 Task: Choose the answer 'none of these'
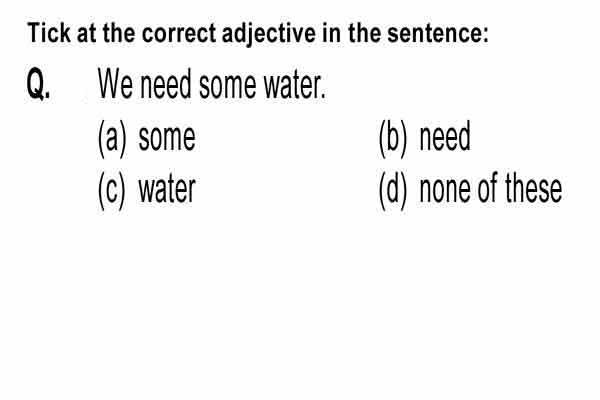[x=491, y=188]
